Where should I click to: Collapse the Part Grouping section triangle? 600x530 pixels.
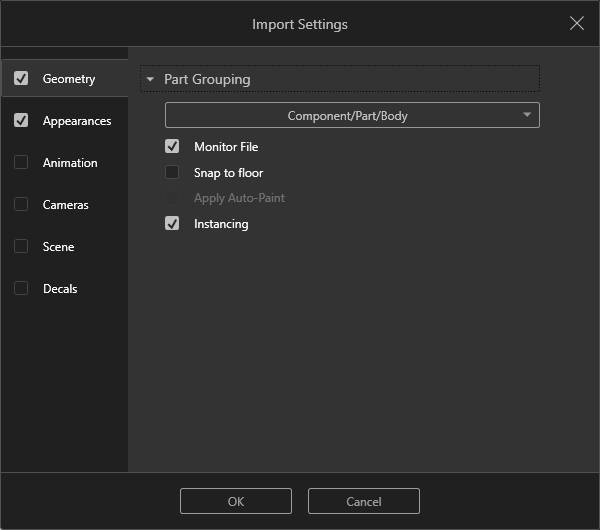pyautogui.click(x=150, y=79)
